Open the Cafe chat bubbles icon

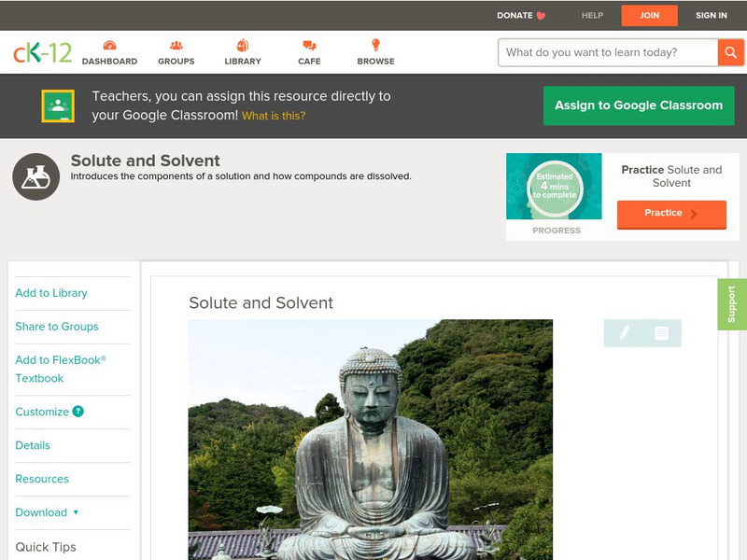309,45
